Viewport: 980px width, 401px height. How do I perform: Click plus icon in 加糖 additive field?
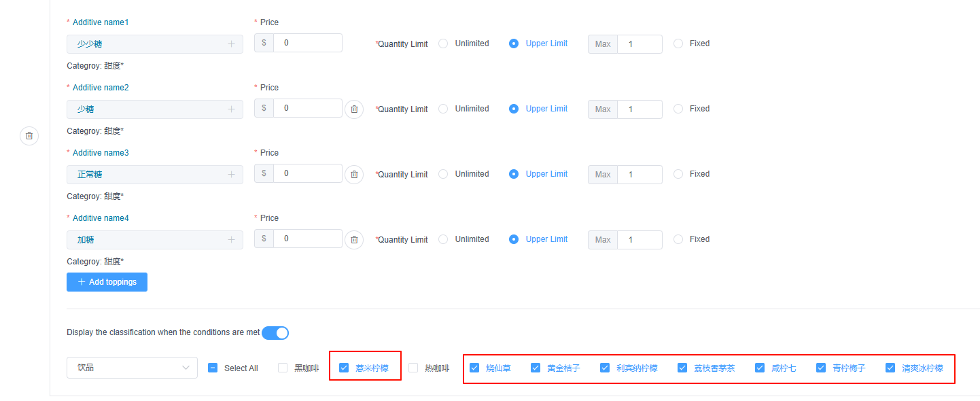pos(231,240)
